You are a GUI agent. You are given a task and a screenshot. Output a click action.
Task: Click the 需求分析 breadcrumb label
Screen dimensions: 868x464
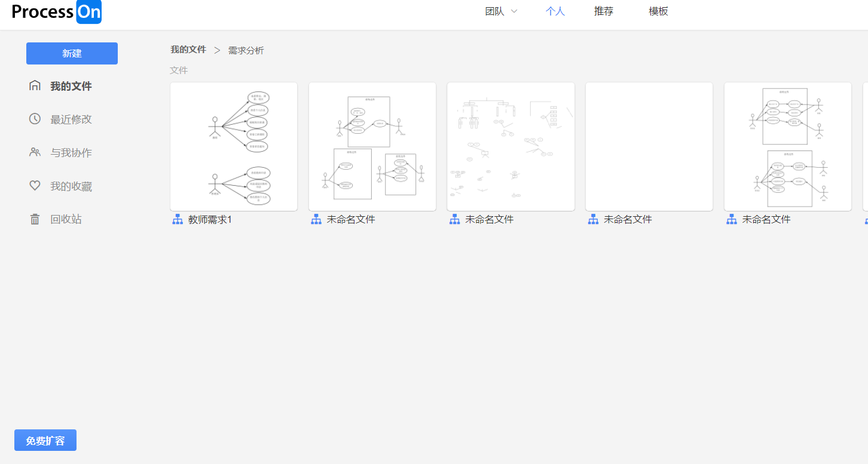pos(244,50)
